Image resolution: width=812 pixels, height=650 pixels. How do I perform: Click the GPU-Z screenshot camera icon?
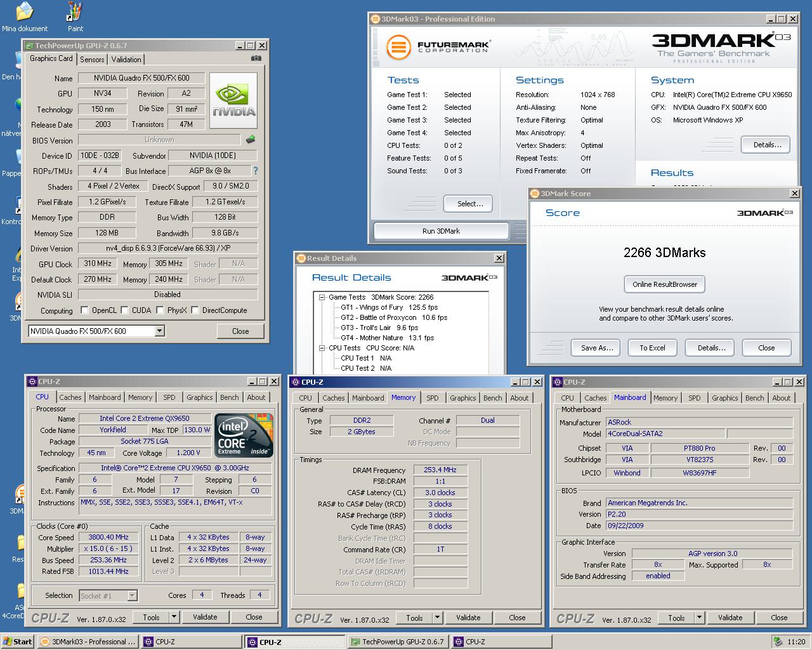point(256,58)
